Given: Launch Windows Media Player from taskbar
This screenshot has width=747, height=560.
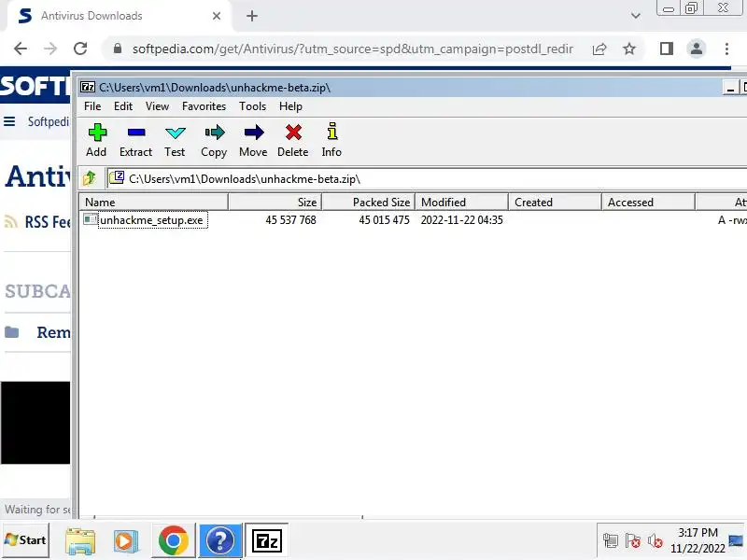Looking at the screenshot, I should click(x=126, y=540).
